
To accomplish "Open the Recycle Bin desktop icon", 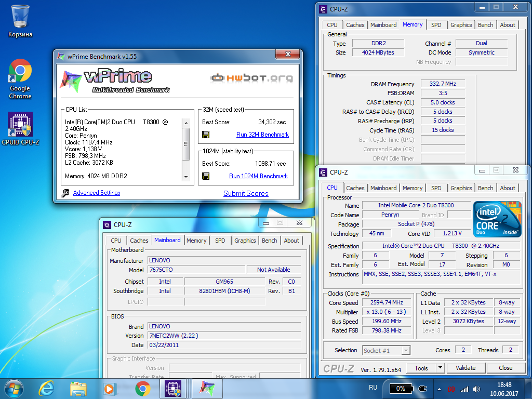I will (20, 21).
